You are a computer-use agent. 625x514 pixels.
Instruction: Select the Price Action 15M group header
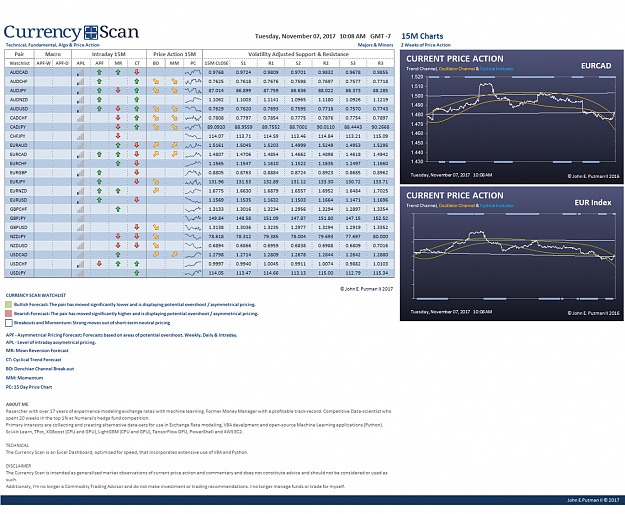click(x=175, y=54)
